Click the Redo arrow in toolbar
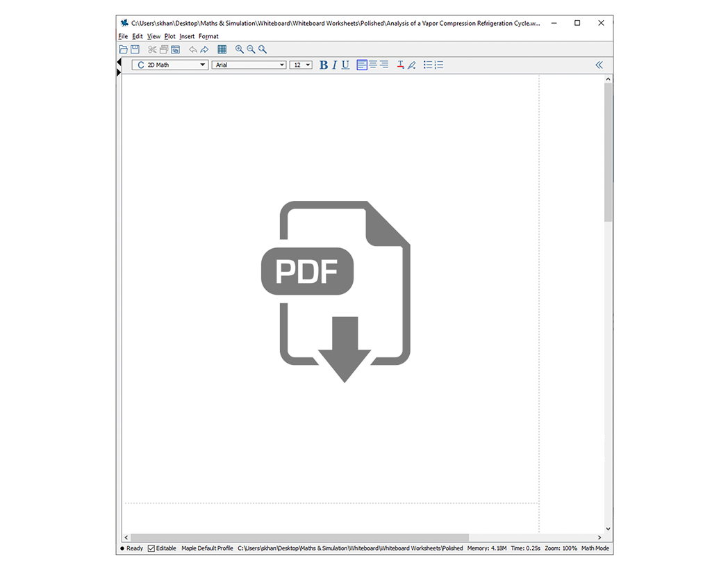The image size is (728, 579). pos(204,49)
